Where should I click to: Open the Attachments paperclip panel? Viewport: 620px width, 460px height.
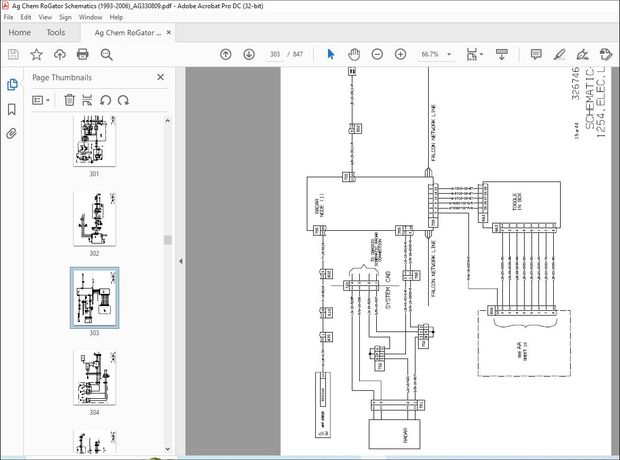tap(11, 134)
